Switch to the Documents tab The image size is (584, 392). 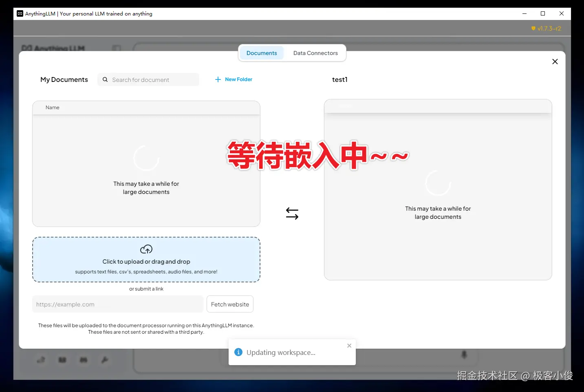point(262,53)
